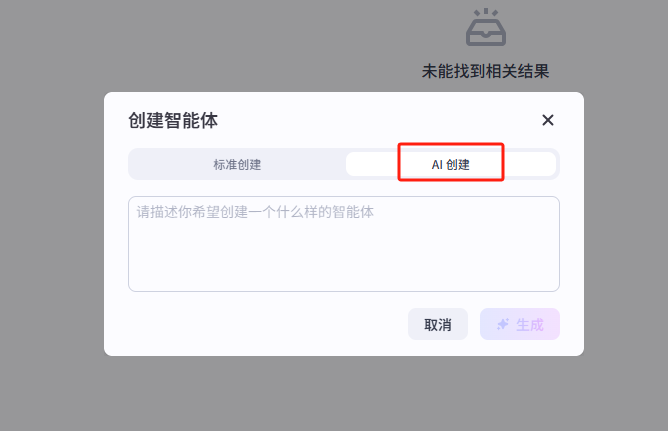Choose standard creation mode 标准创建
This screenshot has height=431, width=668.
click(238, 164)
